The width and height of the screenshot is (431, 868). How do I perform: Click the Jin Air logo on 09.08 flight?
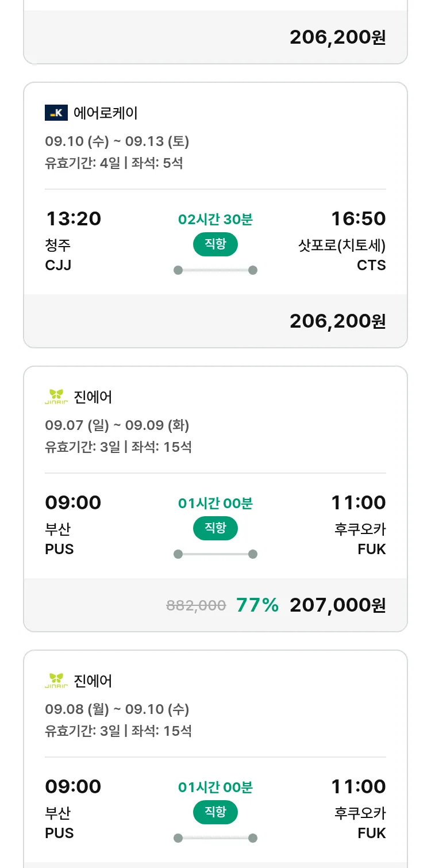[x=56, y=681]
